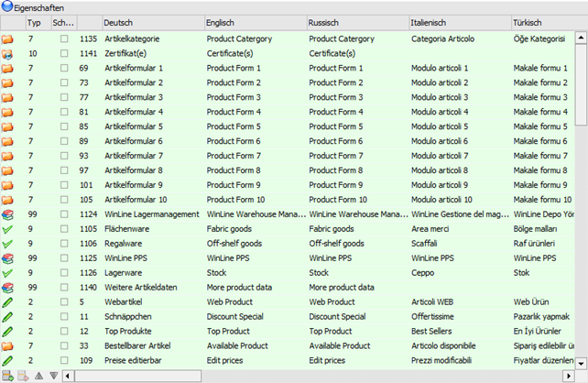Click the books icon of WinLine Lagermanagement row
588x383 pixels.
[x=8, y=214]
